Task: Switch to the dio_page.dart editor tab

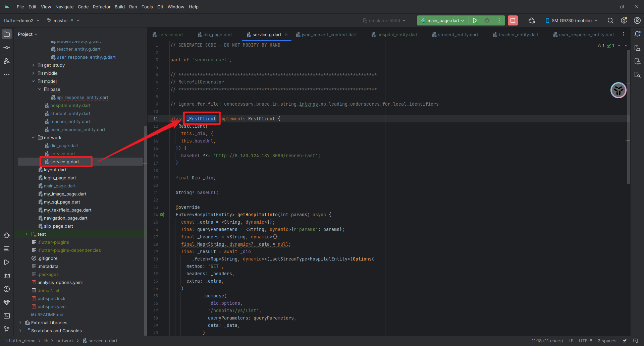Action: (x=215, y=35)
